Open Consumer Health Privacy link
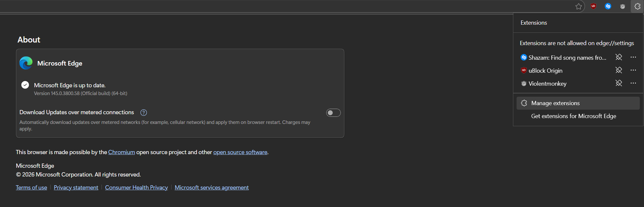Image resolution: width=644 pixels, height=207 pixels. (x=137, y=188)
